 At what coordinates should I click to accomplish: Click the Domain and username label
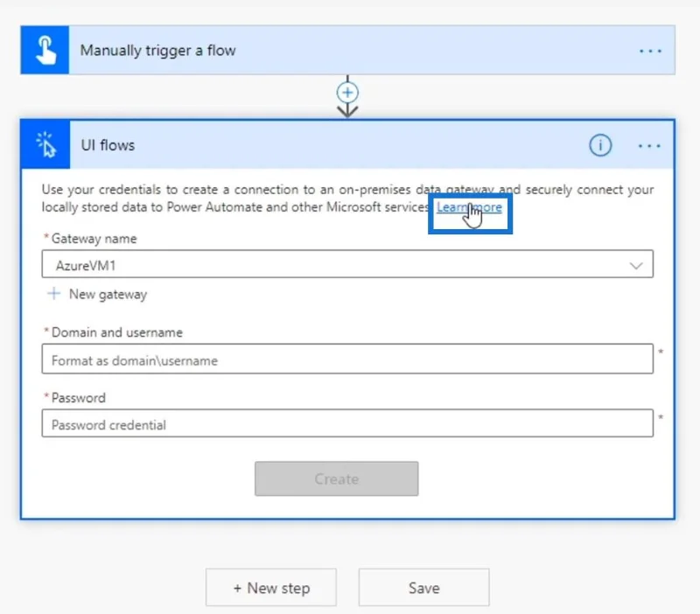point(117,332)
